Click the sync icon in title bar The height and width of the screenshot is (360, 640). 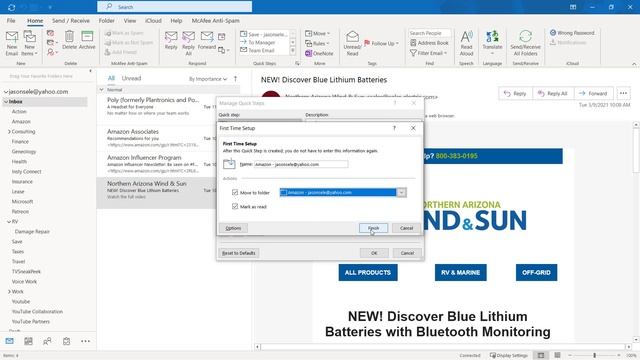coord(11,7)
